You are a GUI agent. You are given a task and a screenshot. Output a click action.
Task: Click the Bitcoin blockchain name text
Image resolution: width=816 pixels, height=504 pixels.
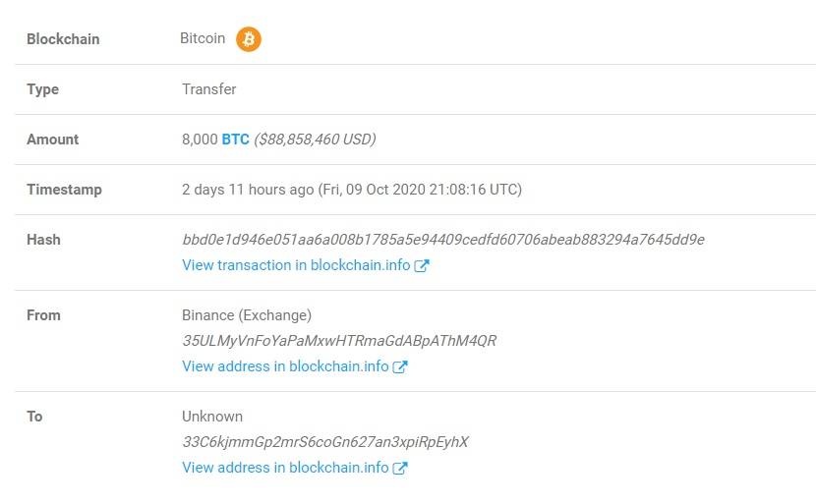(203, 38)
